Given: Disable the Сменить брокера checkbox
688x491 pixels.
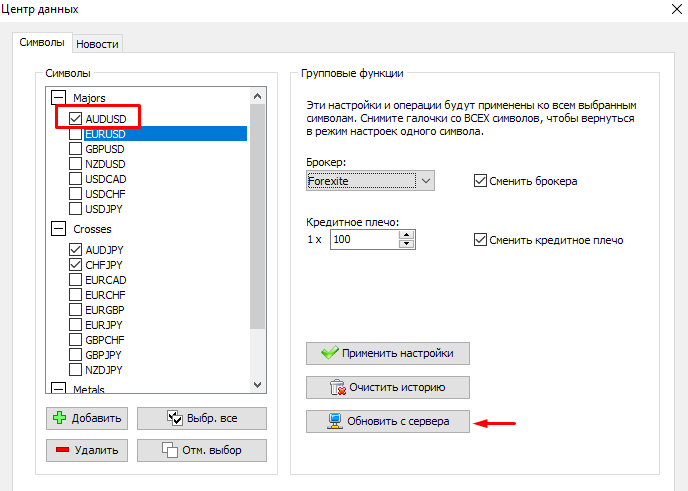Looking at the screenshot, I should coord(480,181).
